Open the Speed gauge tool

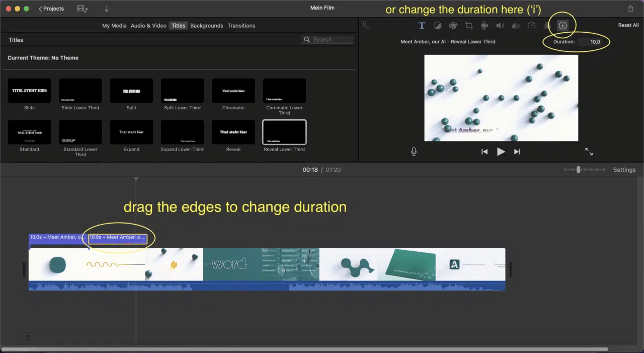(x=531, y=26)
